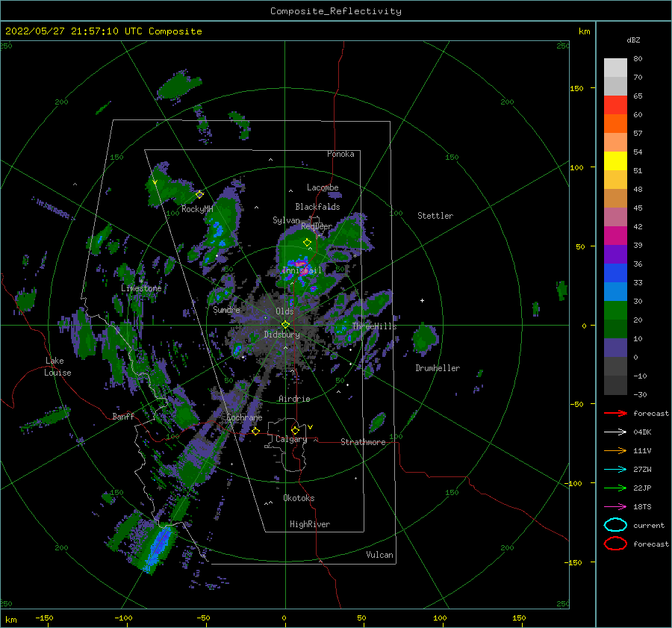
Task: Select the 39 dBZ magenta color swatch
Action: pyautogui.click(x=615, y=235)
